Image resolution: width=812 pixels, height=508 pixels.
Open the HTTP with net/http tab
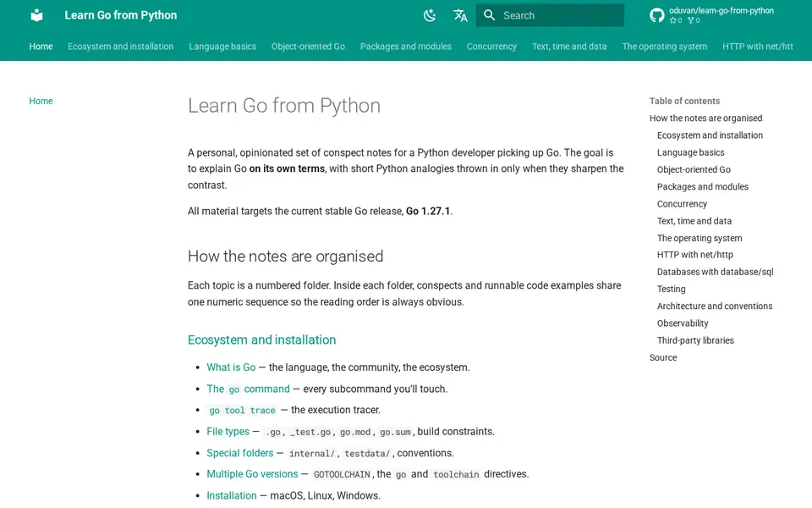click(x=758, y=47)
